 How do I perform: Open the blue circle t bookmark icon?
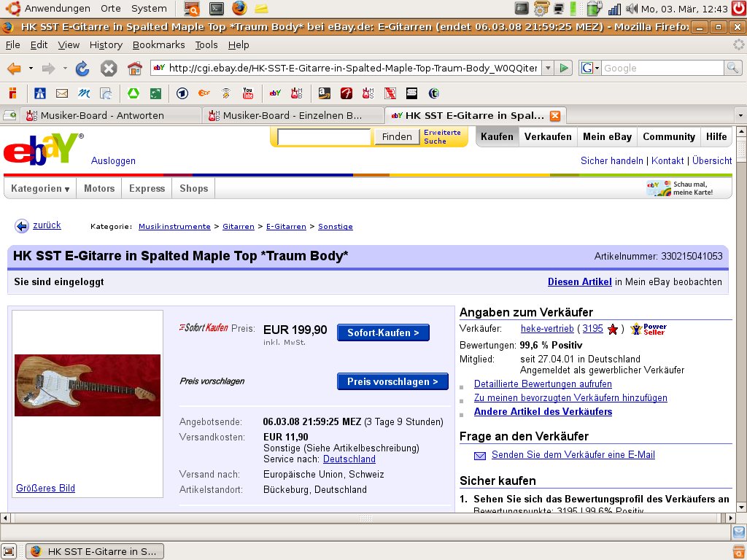point(433,93)
